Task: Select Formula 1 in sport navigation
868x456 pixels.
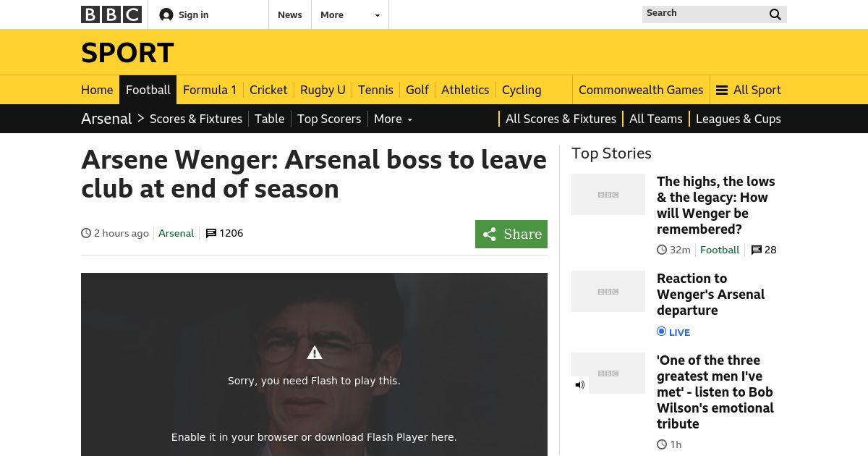Action: coord(210,90)
